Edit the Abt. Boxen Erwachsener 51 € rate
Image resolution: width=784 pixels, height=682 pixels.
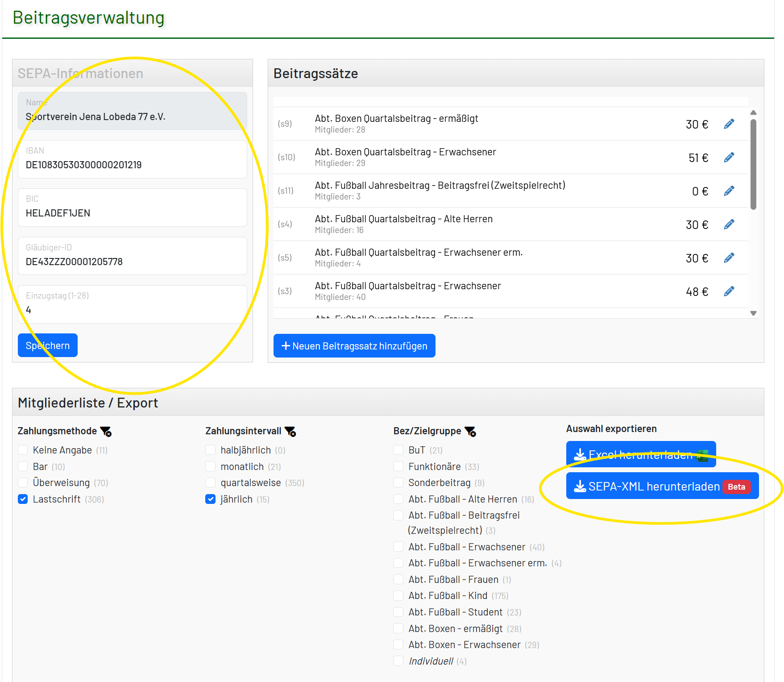[729, 157]
